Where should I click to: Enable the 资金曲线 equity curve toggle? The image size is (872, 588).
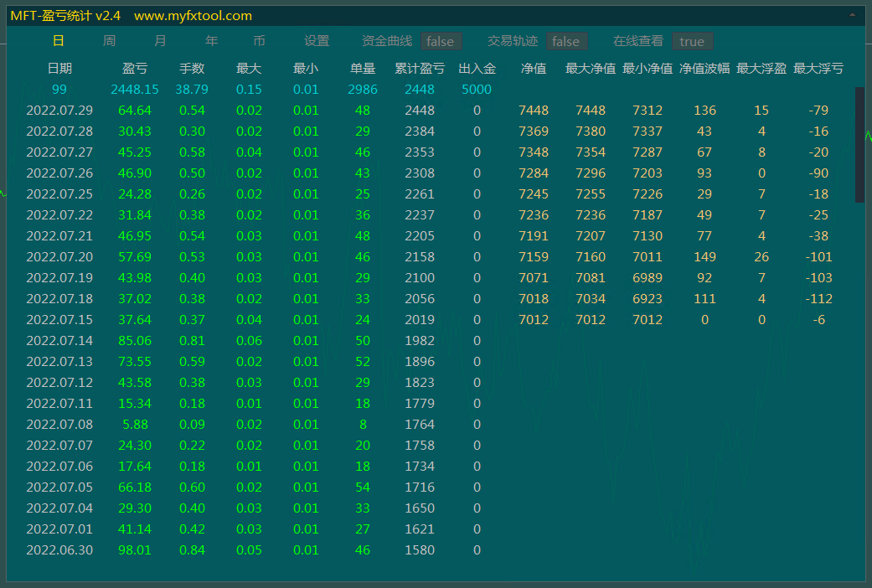441,40
